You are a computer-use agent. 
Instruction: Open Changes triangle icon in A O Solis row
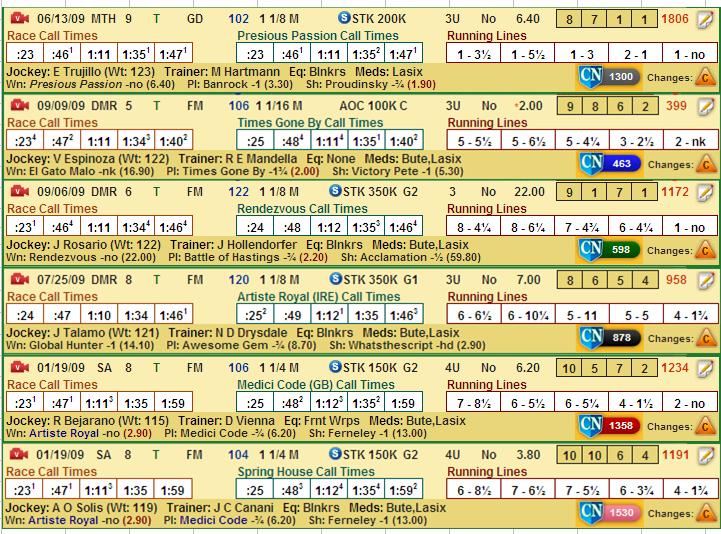point(705,513)
